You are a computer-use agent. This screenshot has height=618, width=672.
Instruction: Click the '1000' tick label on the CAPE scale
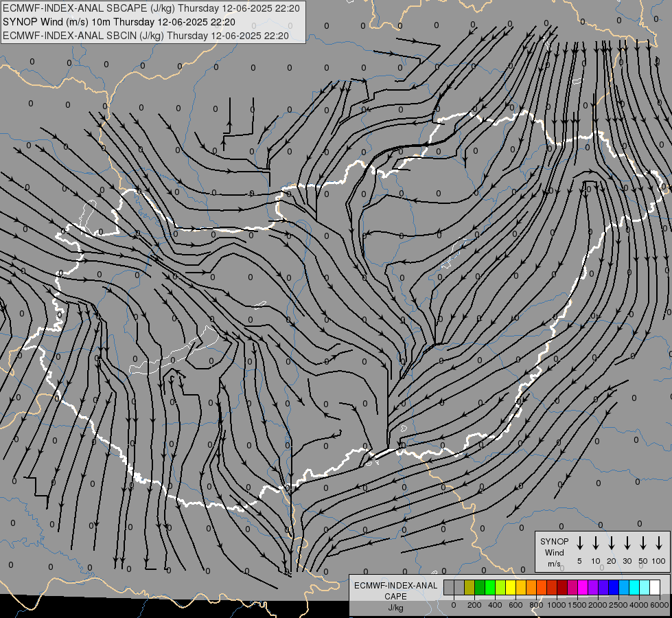point(557,605)
